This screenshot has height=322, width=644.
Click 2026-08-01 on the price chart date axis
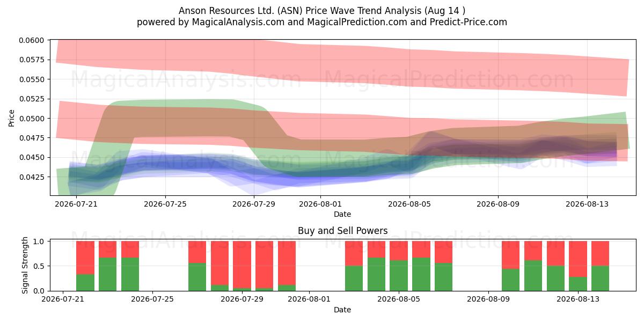(320, 204)
